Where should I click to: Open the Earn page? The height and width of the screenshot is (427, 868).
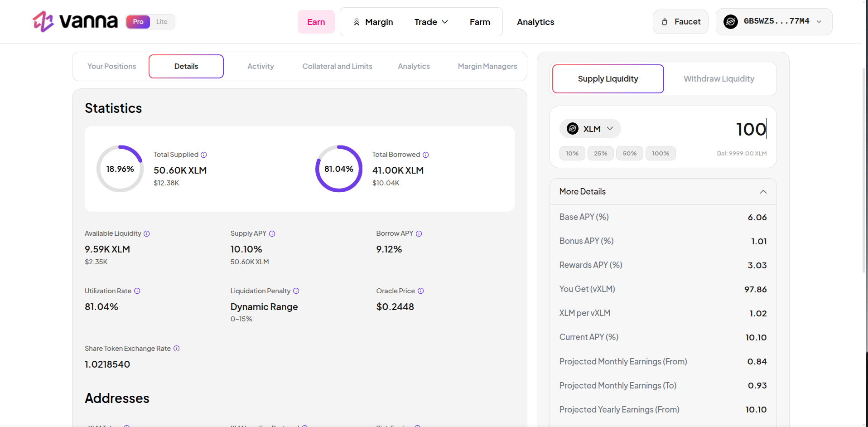click(x=316, y=22)
